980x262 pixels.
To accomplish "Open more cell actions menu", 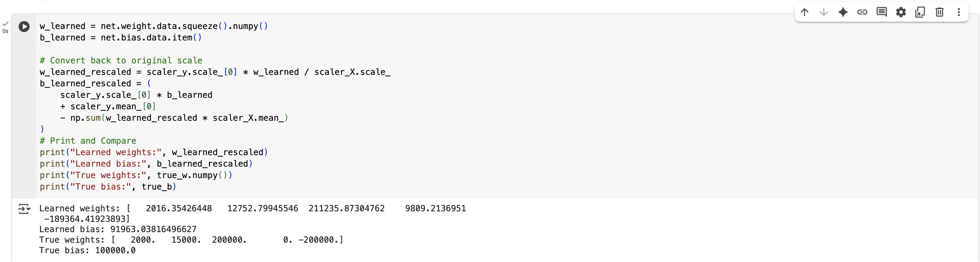I will click(959, 12).
